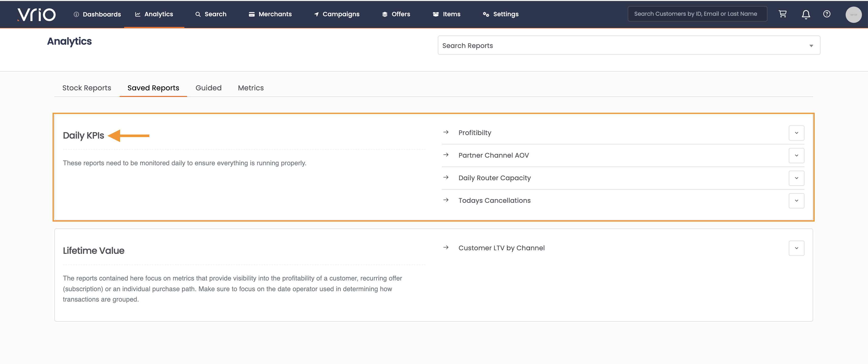Click the Merchants card icon

[x=252, y=14]
